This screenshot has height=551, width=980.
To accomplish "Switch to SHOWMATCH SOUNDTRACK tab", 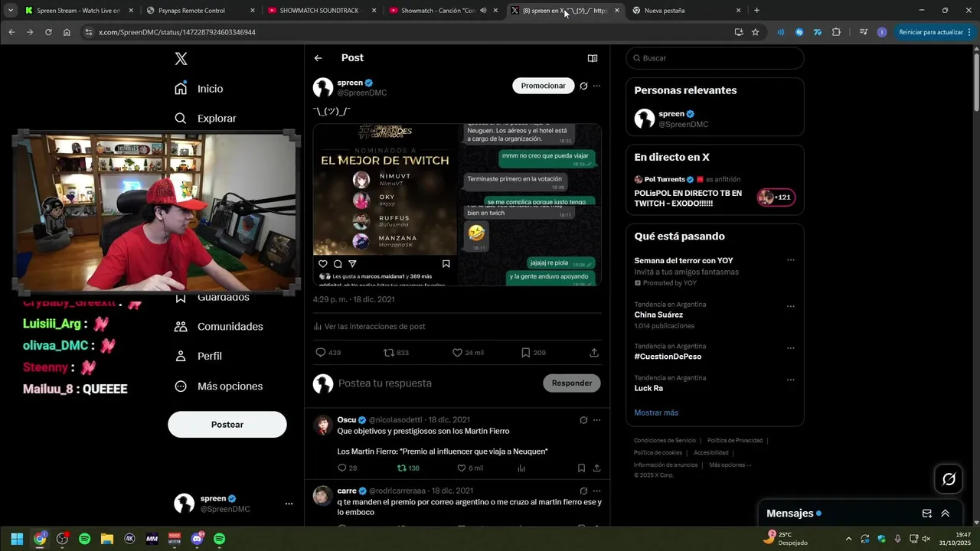I will (x=322, y=11).
